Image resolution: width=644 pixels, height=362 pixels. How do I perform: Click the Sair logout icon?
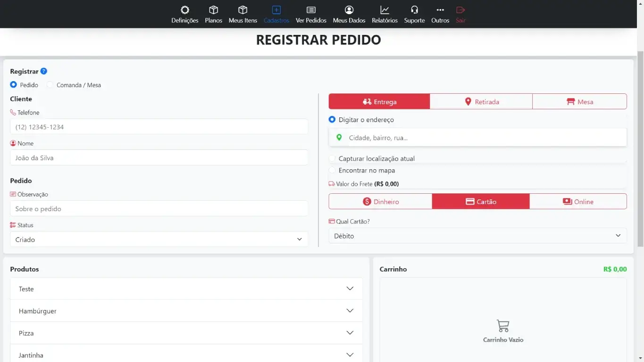point(460,10)
